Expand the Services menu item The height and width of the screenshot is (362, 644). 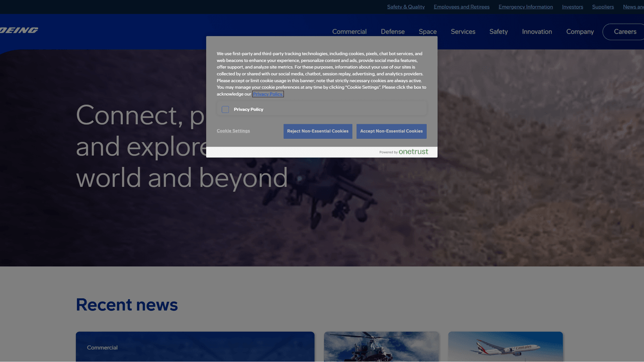[x=463, y=32]
